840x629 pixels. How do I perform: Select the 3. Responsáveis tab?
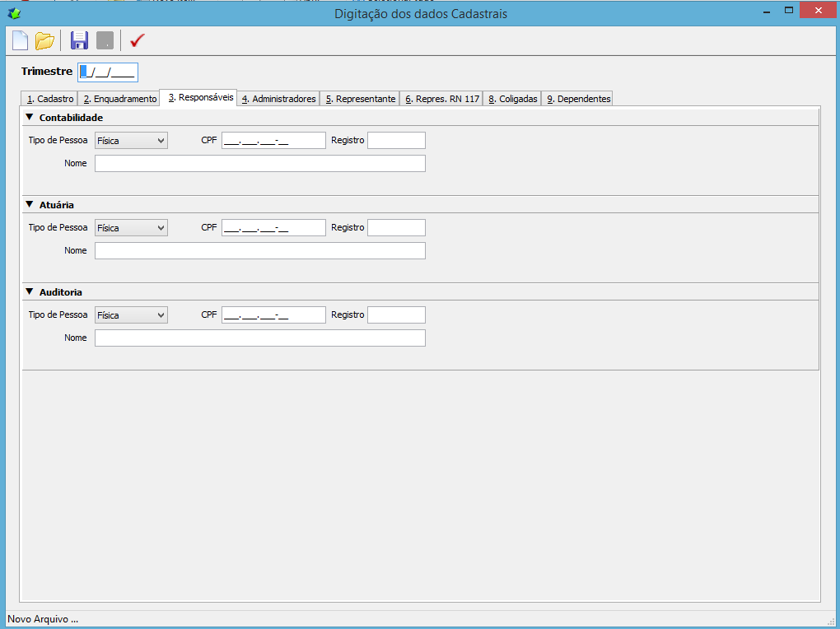click(198, 97)
